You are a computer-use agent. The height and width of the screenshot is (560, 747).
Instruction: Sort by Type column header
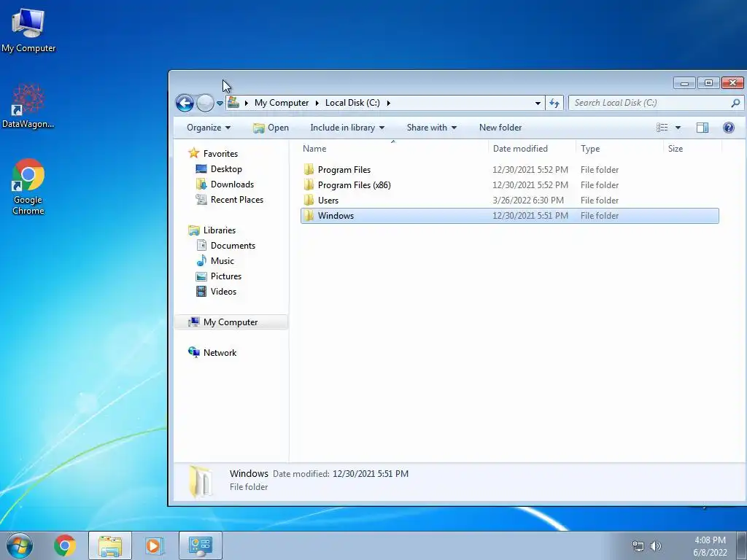(x=619, y=149)
